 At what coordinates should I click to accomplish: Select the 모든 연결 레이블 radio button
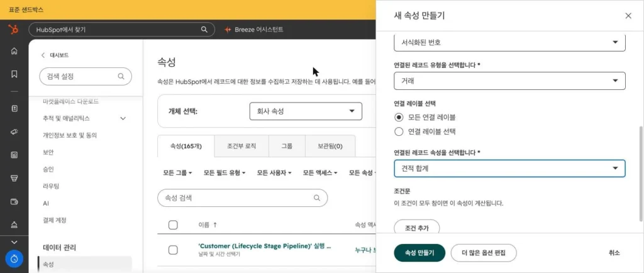click(398, 117)
